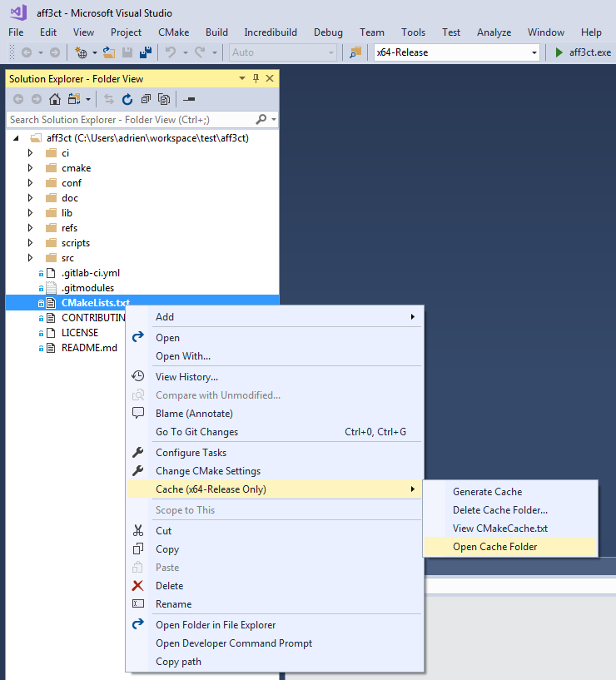Viewport: 616px width, 680px height.
Task: Open the Incredibuild menu
Action: pyautogui.click(x=271, y=32)
